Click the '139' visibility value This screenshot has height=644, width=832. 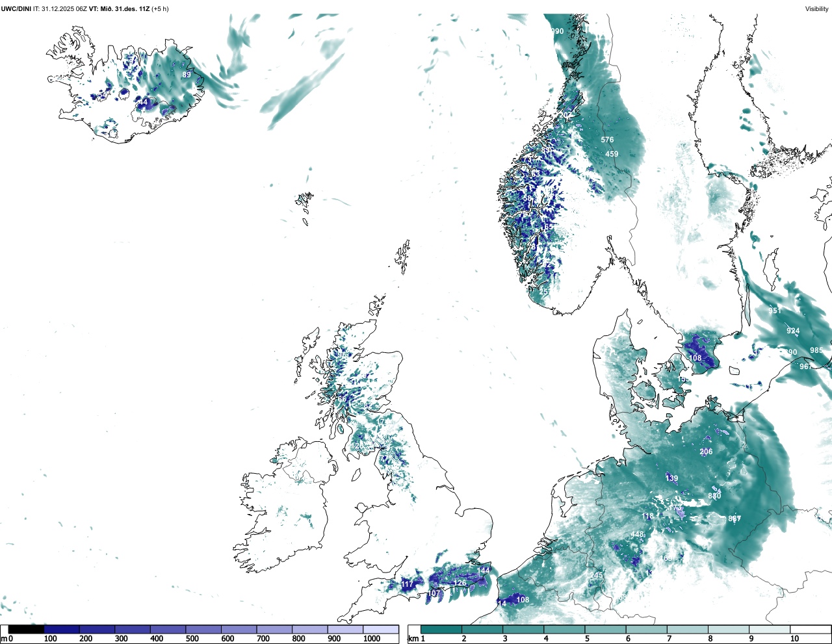click(x=671, y=478)
